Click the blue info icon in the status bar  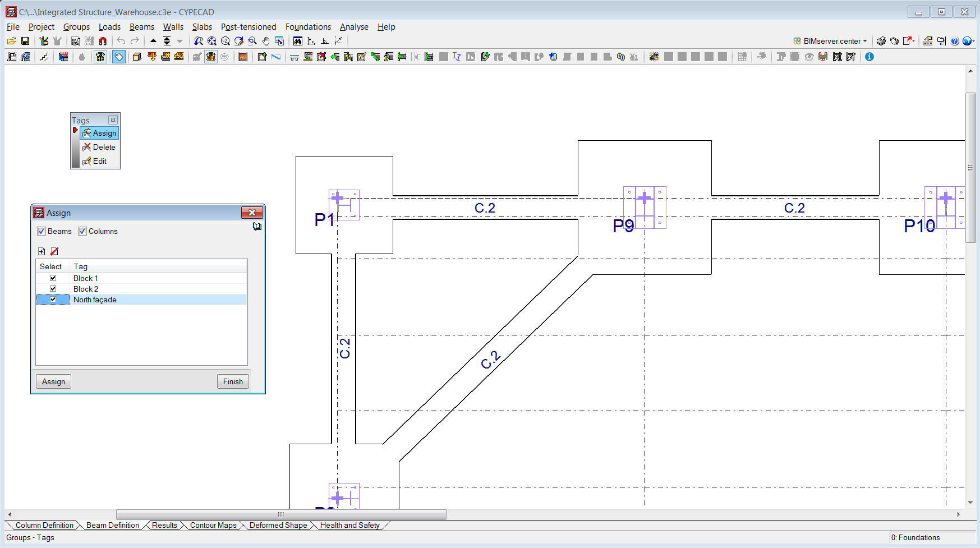coord(869,57)
